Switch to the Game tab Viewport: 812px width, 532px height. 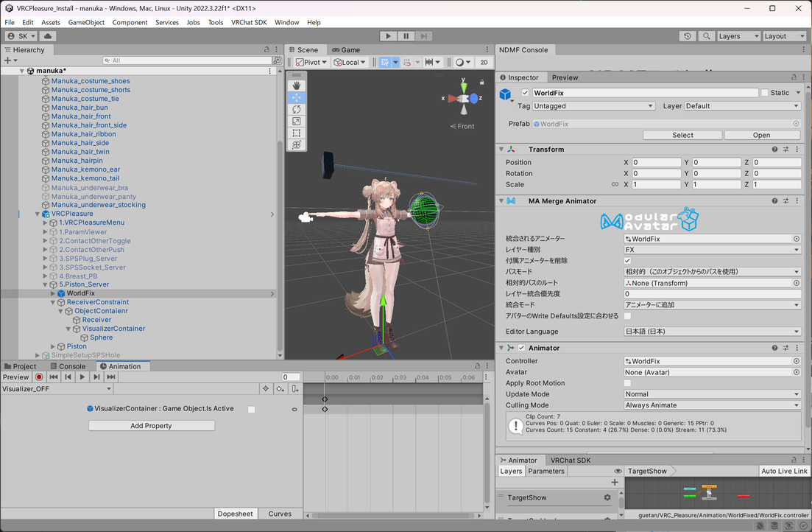[346, 50]
